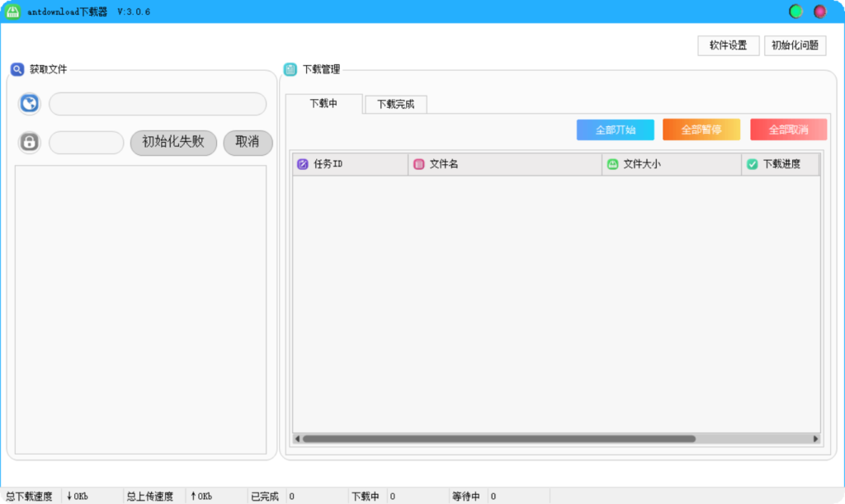
Task: Click the ant logo in the title bar
Action: (x=12, y=12)
